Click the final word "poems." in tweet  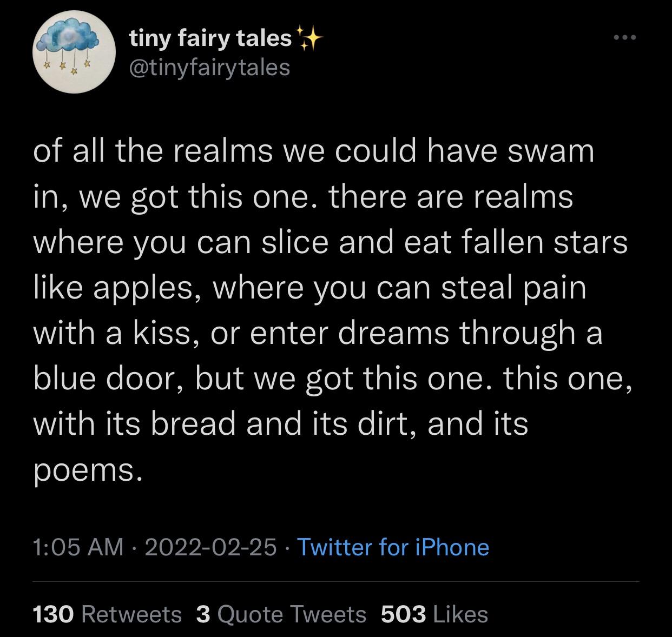point(88,469)
